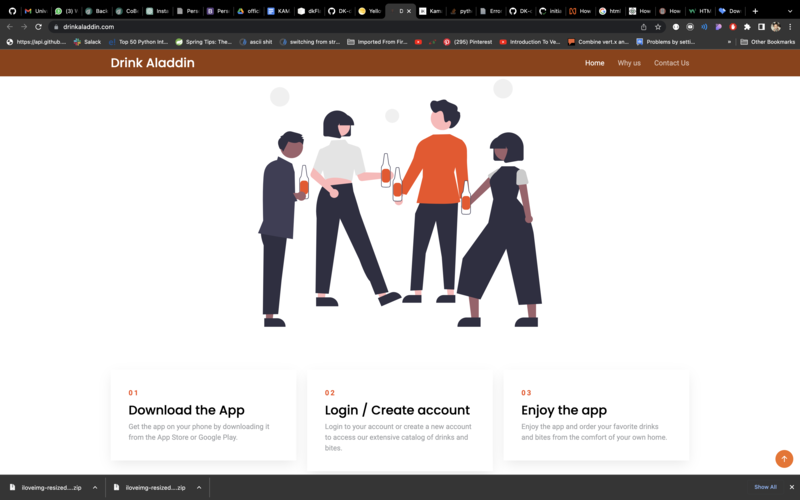Expand the hidden bookmarks overflow chevron
800x500 pixels.
[730, 42]
